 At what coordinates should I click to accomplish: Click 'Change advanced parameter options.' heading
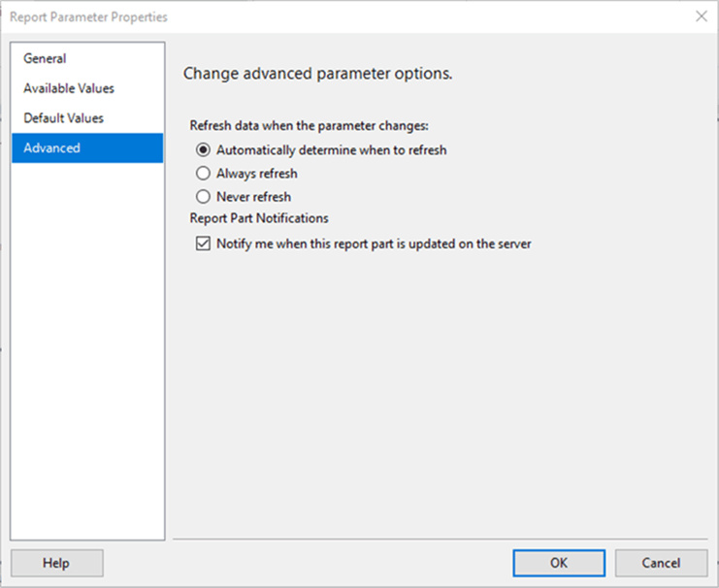tap(317, 74)
